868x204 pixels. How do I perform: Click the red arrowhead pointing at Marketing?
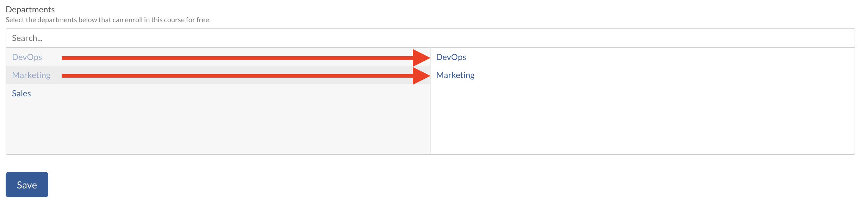click(x=421, y=76)
